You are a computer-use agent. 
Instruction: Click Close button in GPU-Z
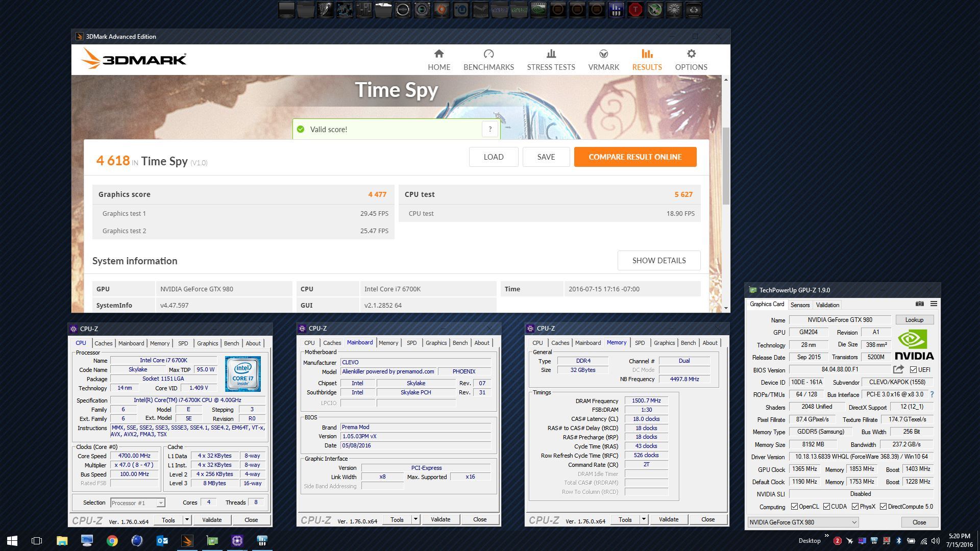pos(919,522)
